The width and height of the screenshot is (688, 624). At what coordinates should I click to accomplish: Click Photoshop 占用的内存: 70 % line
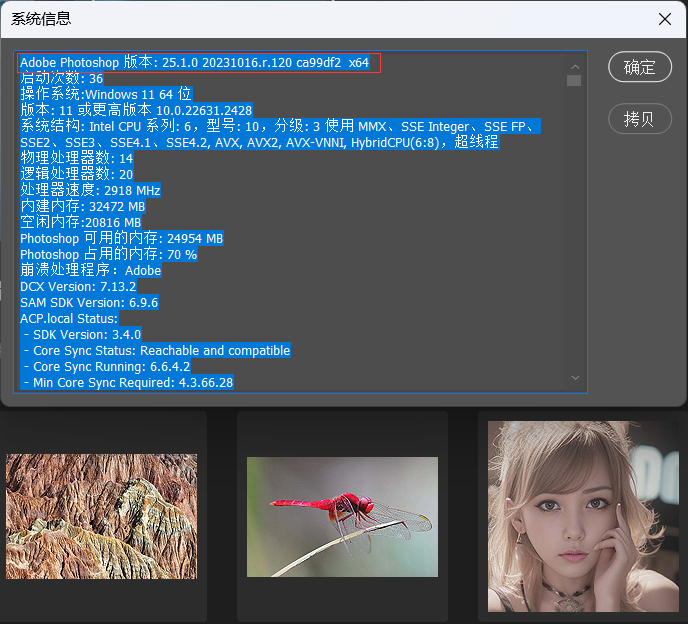108,255
